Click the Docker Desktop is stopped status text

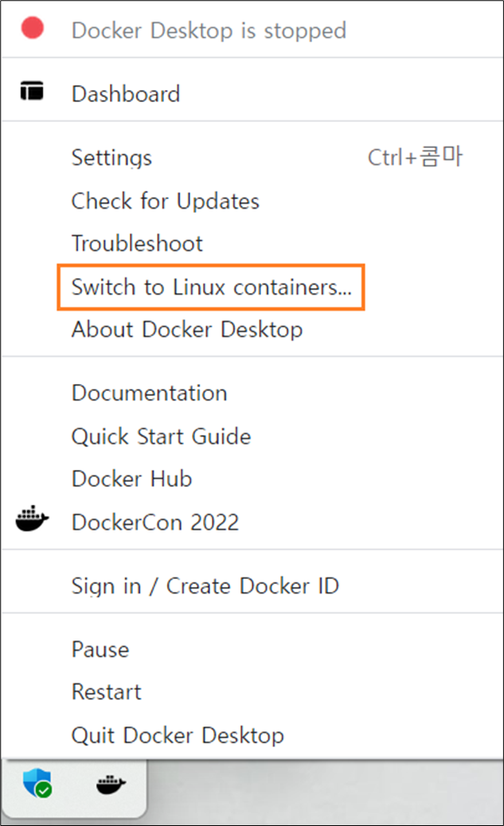pos(209,31)
